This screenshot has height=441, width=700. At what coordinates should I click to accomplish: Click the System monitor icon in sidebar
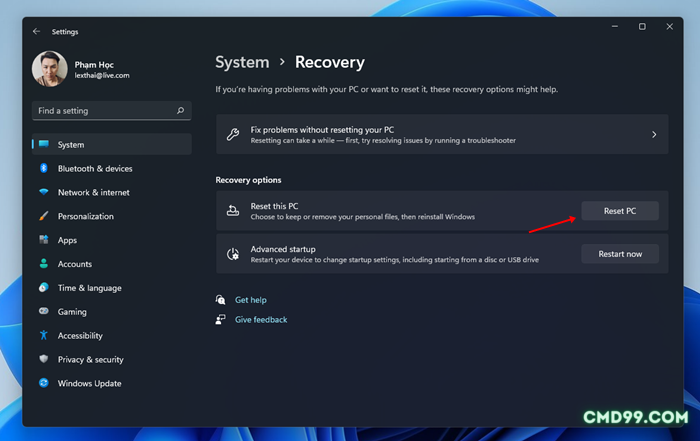click(44, 144)
